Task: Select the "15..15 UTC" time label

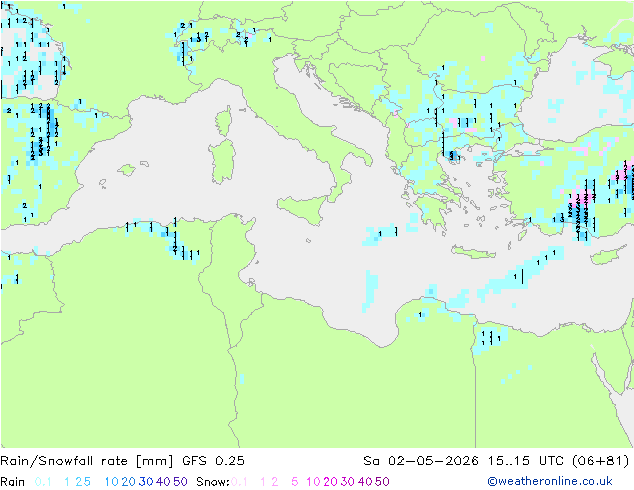Action: point(527,461)
